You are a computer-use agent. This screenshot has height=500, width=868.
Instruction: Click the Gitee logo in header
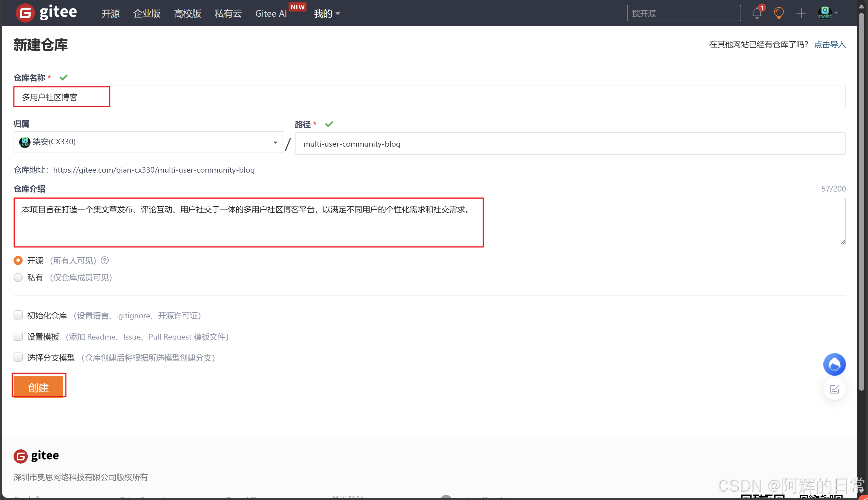click(46, 13)
